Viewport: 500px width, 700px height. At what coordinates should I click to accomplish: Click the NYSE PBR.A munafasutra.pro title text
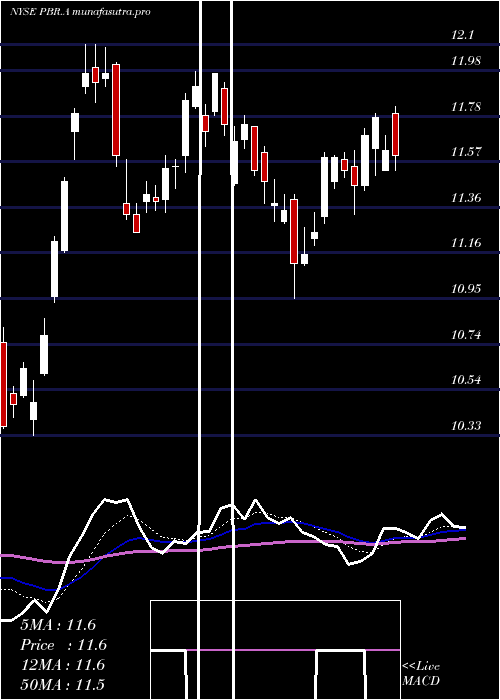pos(80,12)
